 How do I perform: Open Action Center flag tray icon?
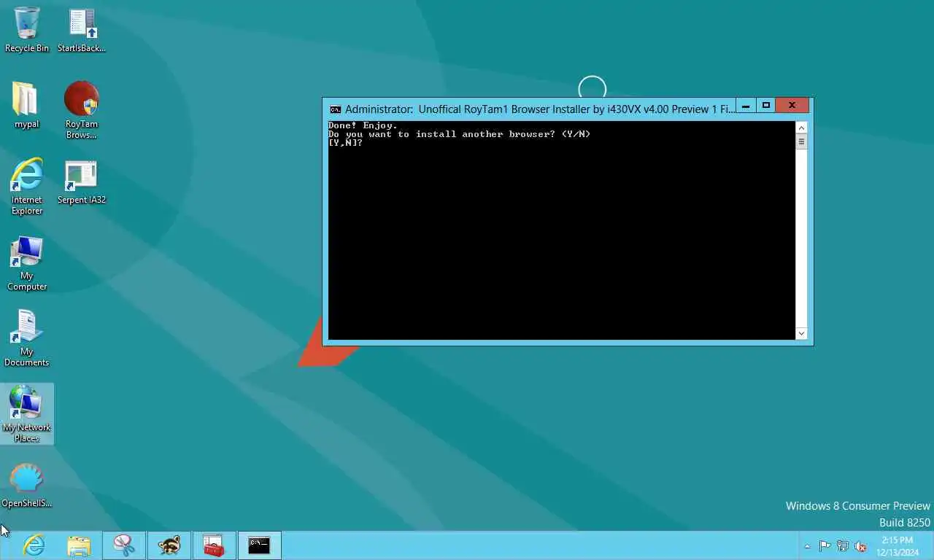pos(825,546)
